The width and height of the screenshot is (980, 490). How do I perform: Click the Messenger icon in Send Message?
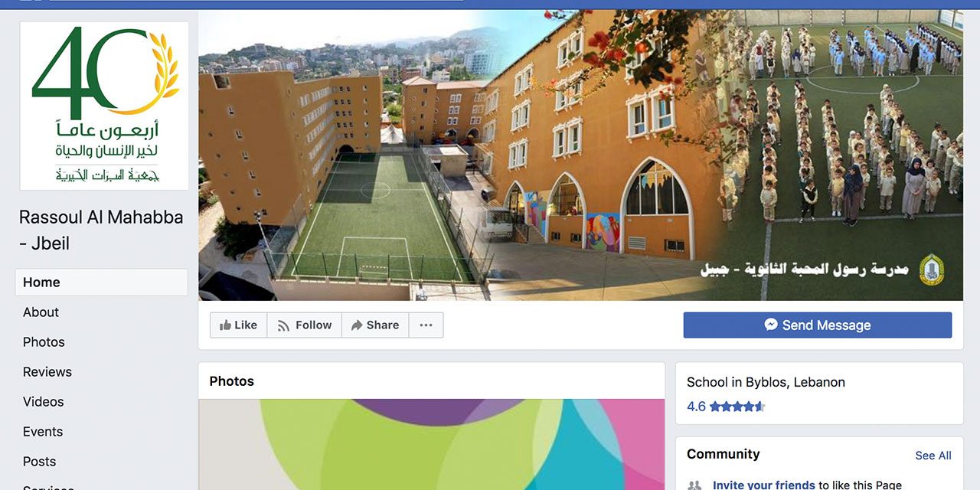[771, 325]
